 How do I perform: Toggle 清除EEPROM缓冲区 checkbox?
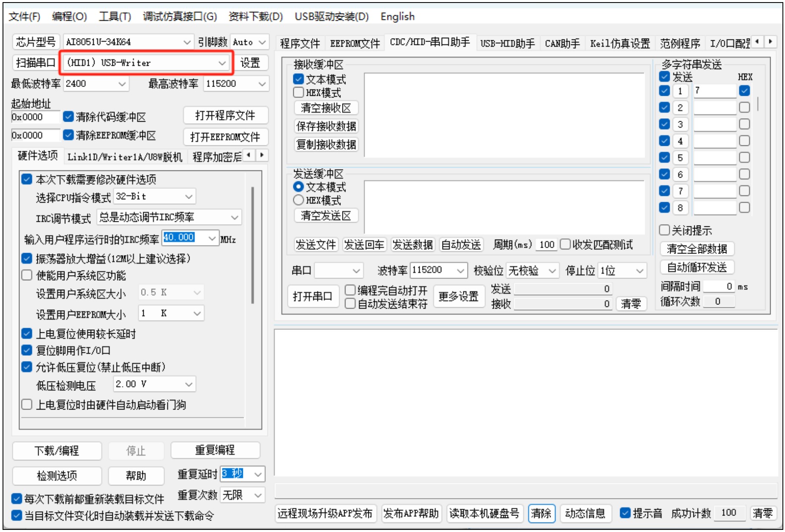coord(68,135)
